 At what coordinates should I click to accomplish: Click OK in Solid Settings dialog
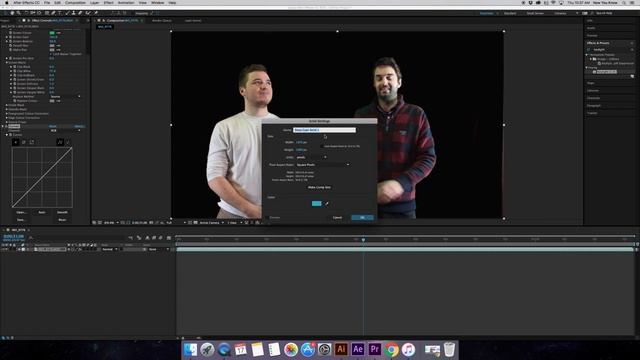(x=362, y=218)
